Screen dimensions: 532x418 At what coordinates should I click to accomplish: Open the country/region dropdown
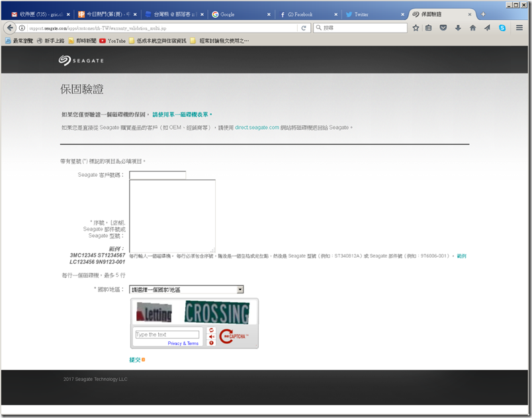(187, 289)
